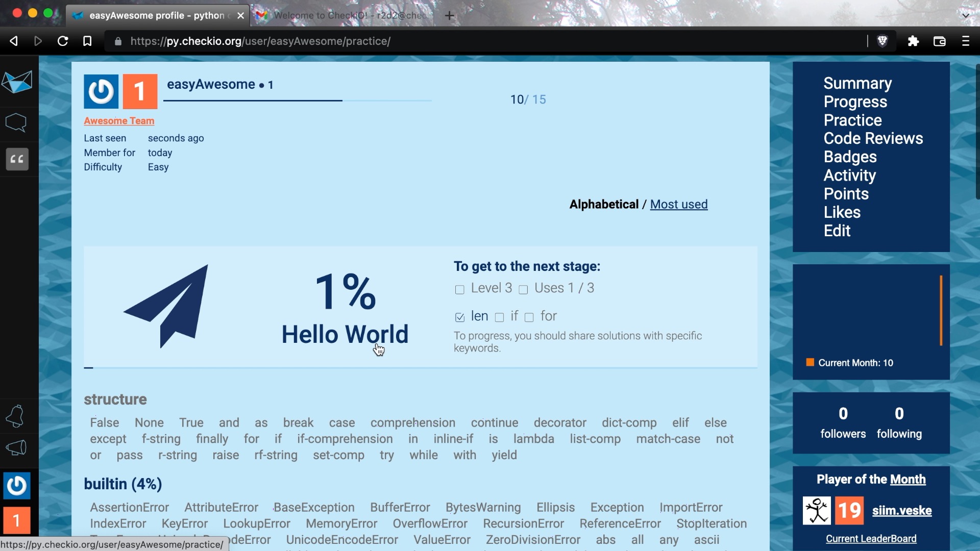Open the Code Reviews section
980x551 pixels.
point(872,138)
